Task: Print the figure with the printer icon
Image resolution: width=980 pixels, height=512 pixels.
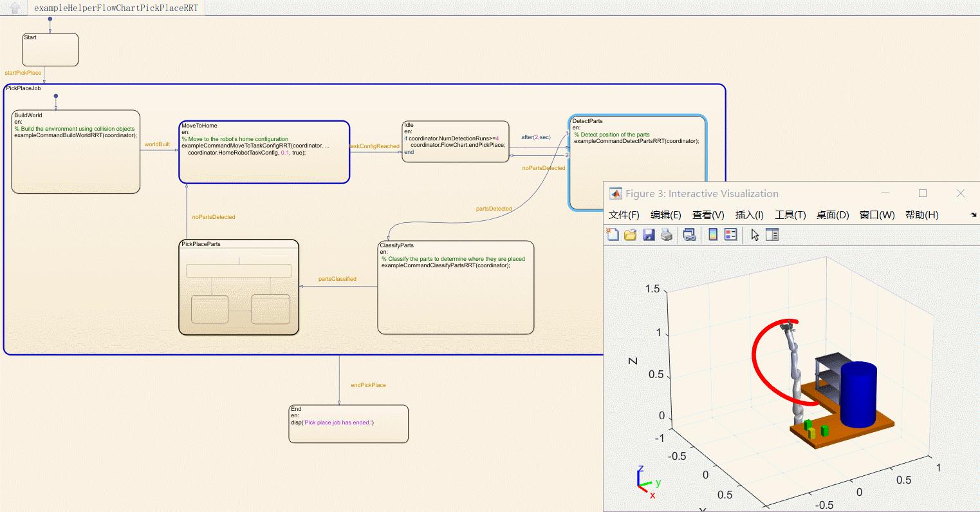Action: tap(667, 234)
